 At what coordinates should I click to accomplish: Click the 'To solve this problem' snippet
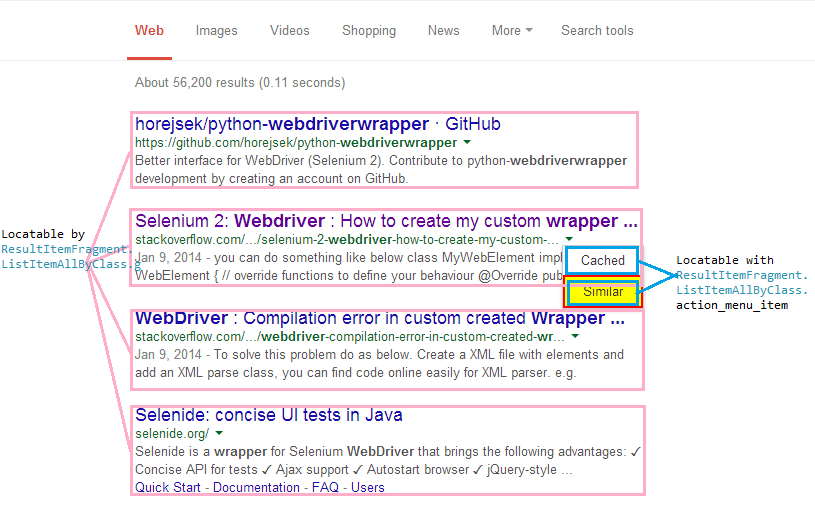pos(379,363)
